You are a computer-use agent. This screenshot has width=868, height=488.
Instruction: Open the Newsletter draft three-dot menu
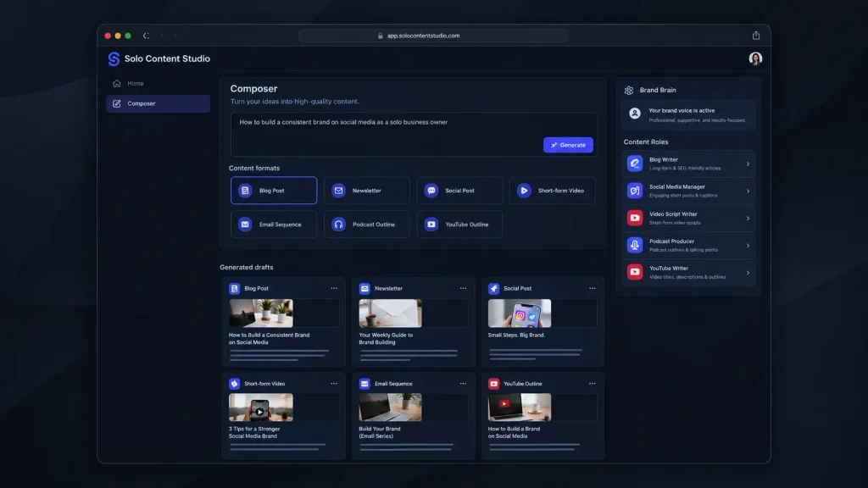pos(463,288)
